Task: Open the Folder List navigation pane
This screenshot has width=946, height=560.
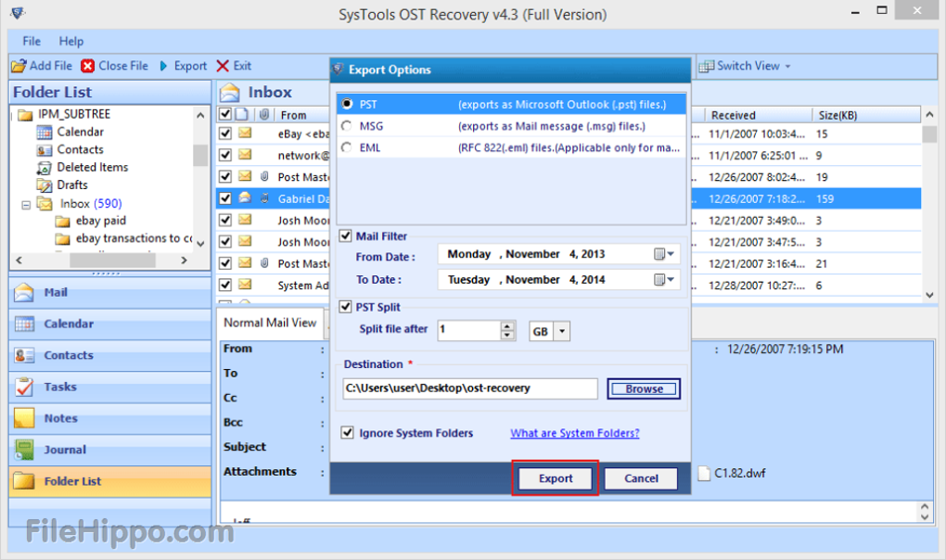Action: point(109,481)
